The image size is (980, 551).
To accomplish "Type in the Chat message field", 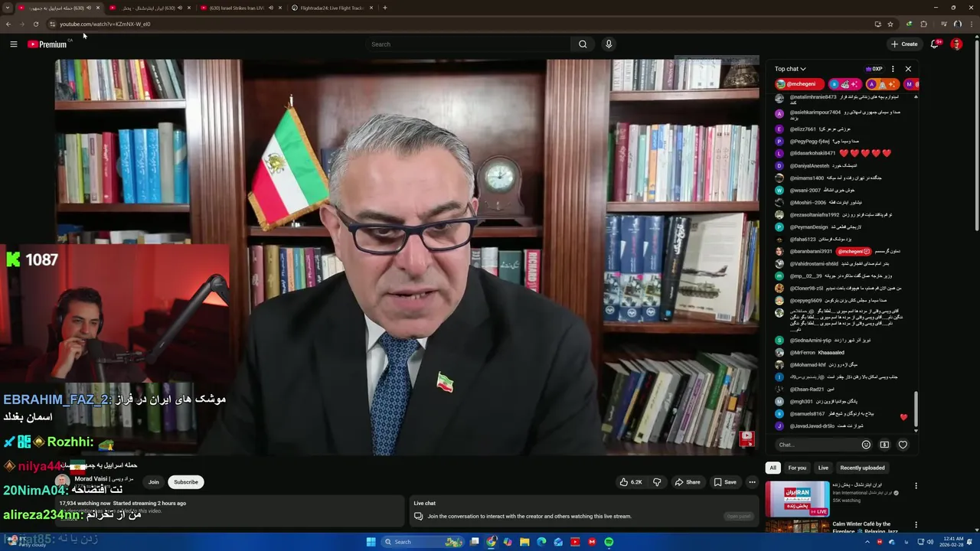I will (816, 445).
